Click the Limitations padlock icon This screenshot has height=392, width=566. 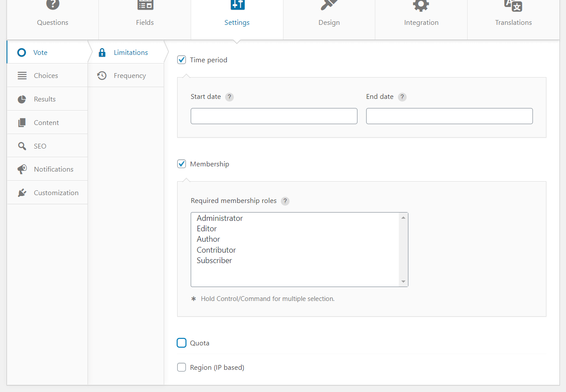click(102, 53)
